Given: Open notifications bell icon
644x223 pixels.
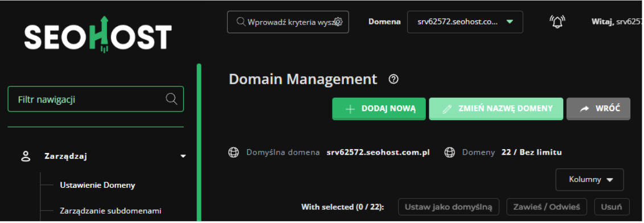Looking at the screenshot, I should click(x=557, y=22).
